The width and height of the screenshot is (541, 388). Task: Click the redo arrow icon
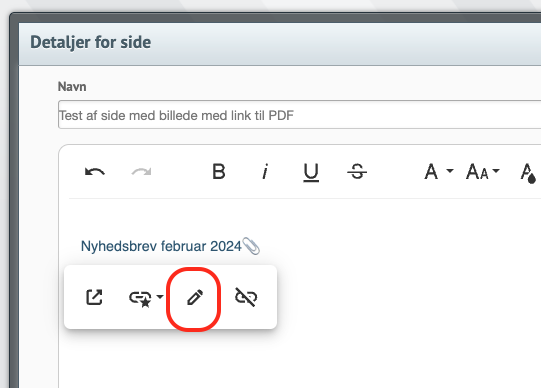tap(141, 171)
